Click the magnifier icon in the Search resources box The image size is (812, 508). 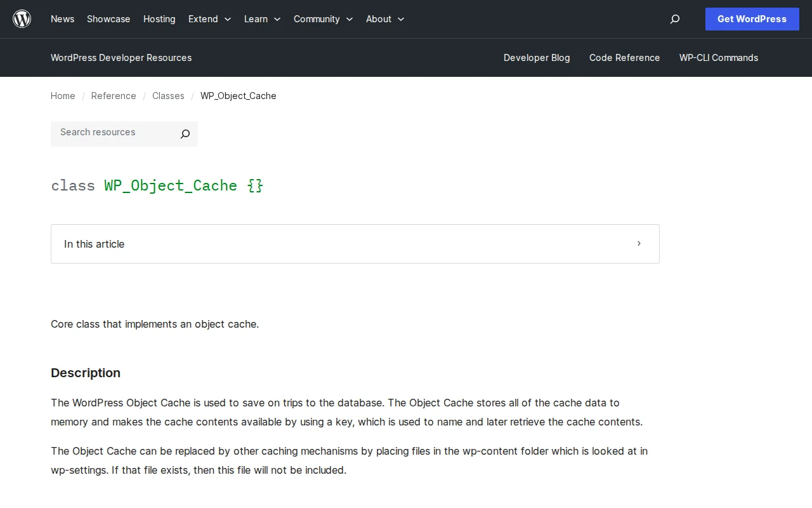pyautogui.click(x=185, y=134)
